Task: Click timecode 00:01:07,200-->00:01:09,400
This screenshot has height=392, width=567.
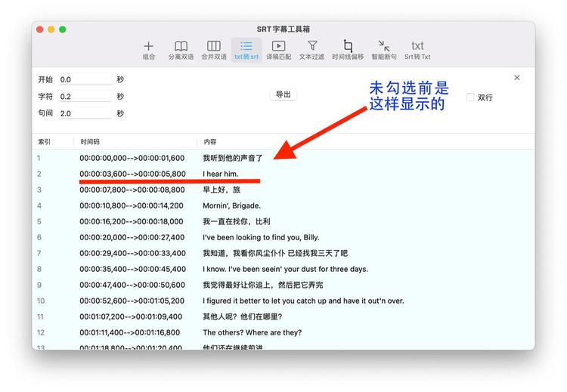Action: click(131, 317)
